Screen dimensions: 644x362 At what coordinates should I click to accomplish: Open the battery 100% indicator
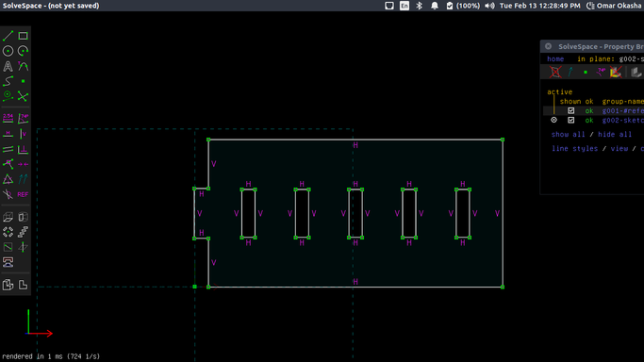point(463,6)
